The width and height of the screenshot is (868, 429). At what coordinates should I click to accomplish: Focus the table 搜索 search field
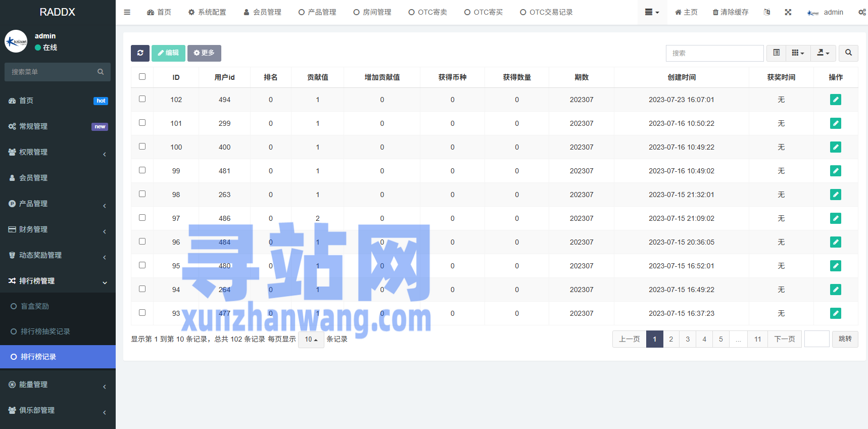(x=714, y=53)
